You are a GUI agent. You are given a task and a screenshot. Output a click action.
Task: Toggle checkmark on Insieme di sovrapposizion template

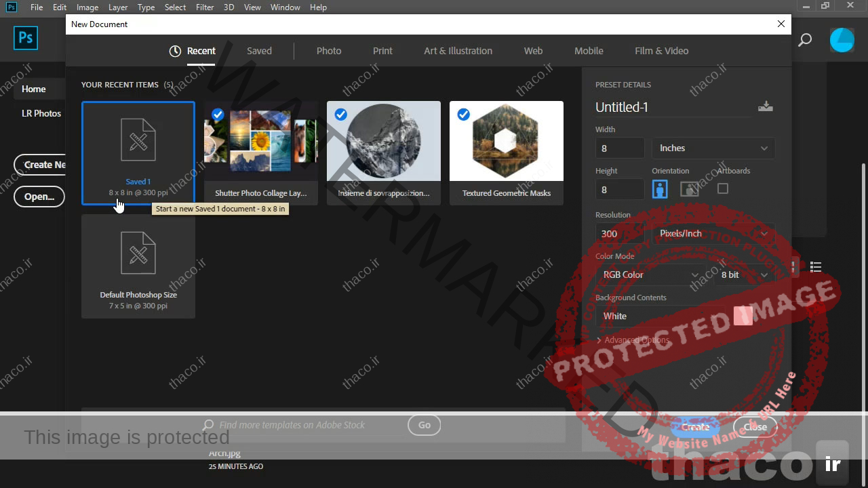(340, 115)
